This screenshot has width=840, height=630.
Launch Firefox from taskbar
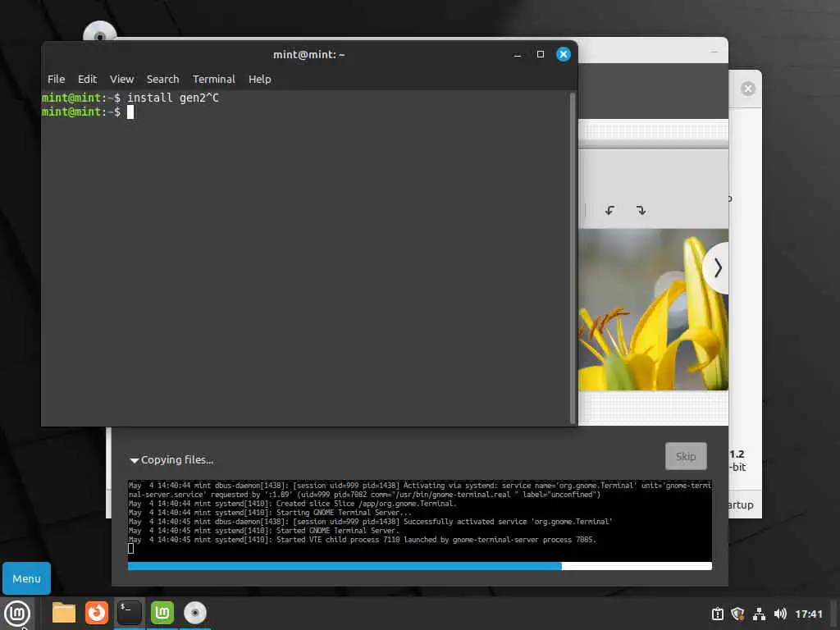(97, 613)
